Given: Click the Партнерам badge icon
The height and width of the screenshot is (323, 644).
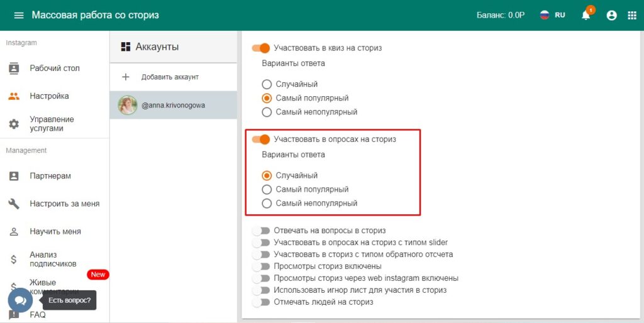Looking at the screenshot, I should (x=14, y=176).
